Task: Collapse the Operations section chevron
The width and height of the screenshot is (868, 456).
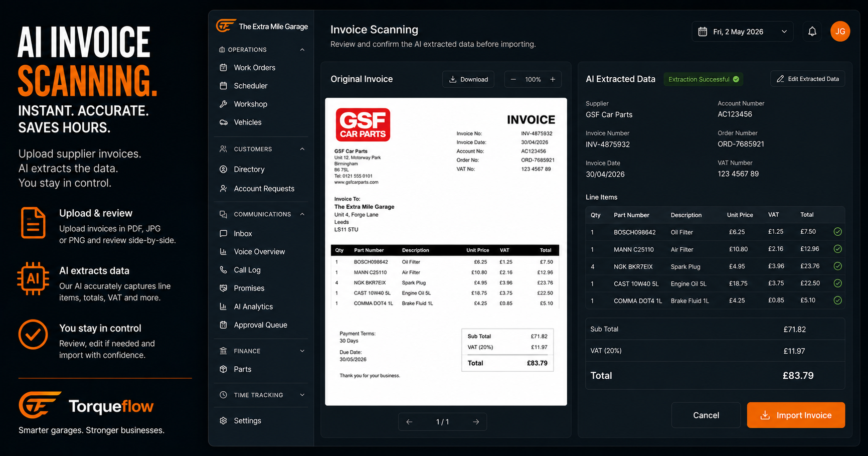Action: [302, 50]
